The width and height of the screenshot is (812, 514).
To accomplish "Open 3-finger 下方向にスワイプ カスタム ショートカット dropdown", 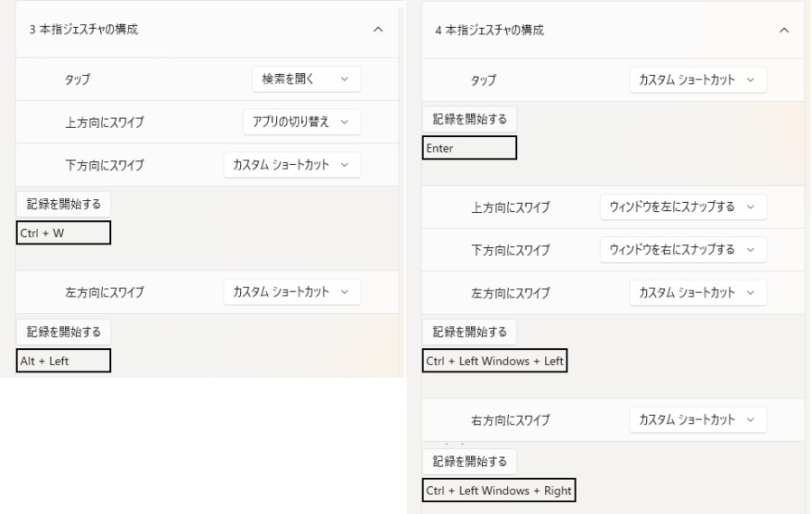I will coord(291,165).
